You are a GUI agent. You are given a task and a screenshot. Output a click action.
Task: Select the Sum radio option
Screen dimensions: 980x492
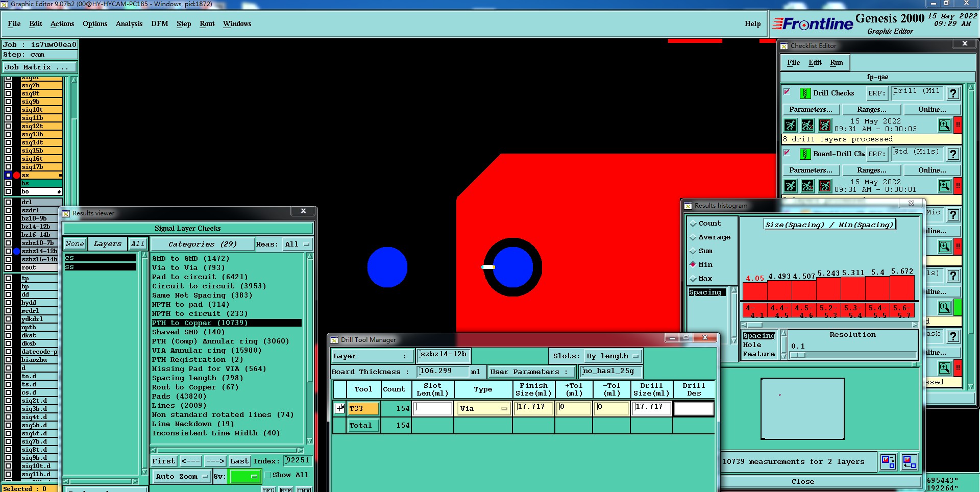pos(693,251)
